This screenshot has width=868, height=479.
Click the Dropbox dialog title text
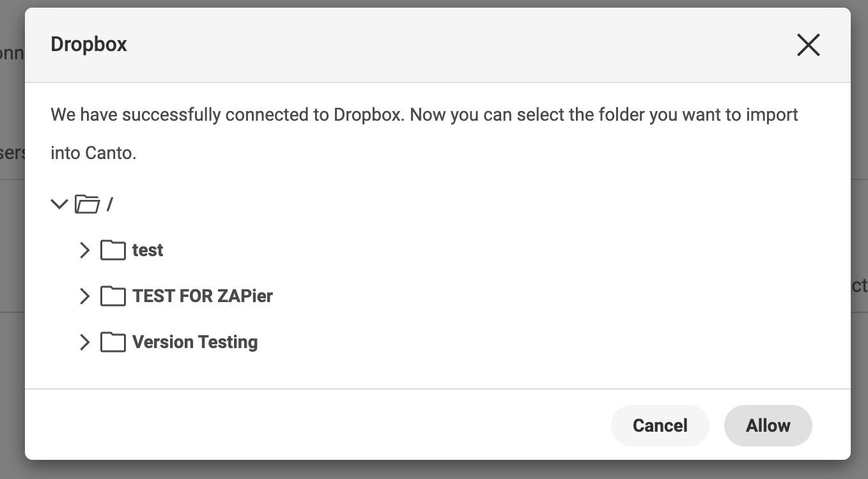tap(89, 45)
